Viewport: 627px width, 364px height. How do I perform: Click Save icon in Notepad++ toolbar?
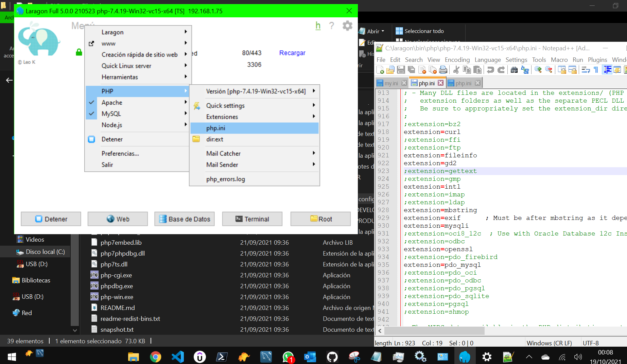[401, 70]
